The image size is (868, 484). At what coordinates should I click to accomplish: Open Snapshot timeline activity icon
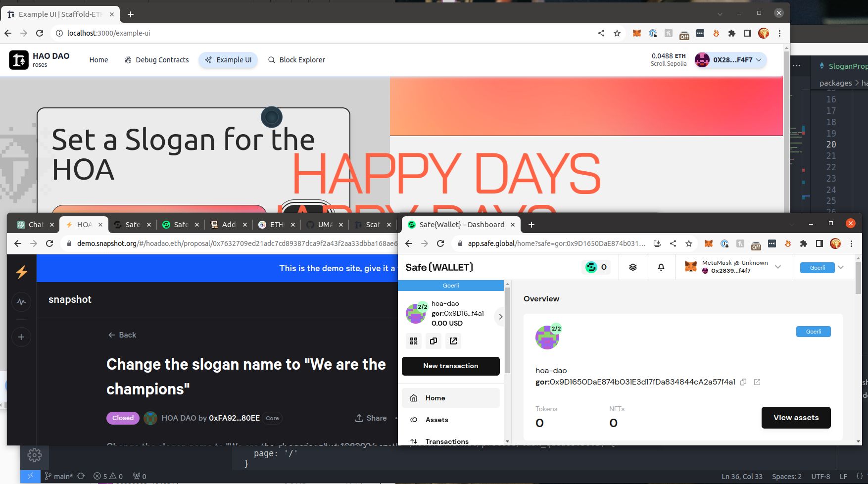21,302
